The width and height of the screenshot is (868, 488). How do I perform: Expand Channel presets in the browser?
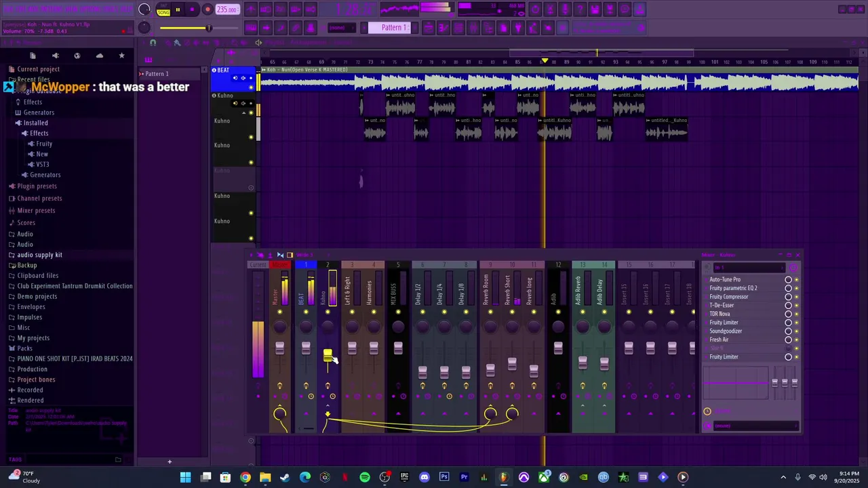[x=39, y=199]
